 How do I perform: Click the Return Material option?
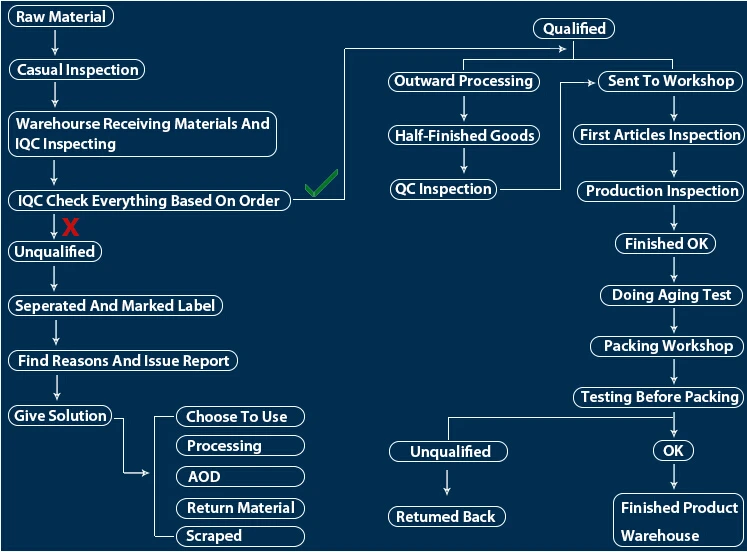click(240, 508)
